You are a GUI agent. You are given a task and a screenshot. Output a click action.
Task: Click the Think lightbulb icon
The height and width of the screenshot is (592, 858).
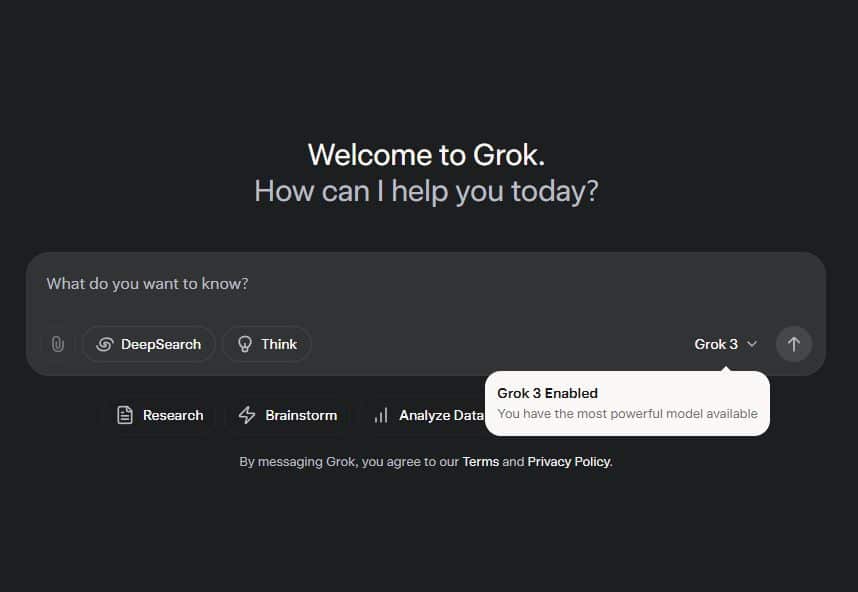click(244, 344)
